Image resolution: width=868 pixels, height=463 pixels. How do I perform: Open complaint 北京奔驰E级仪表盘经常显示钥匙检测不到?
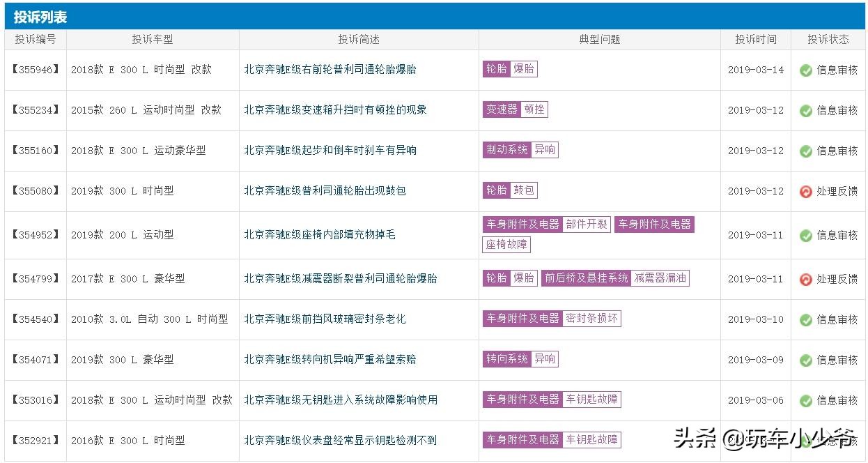coord(341,441)
